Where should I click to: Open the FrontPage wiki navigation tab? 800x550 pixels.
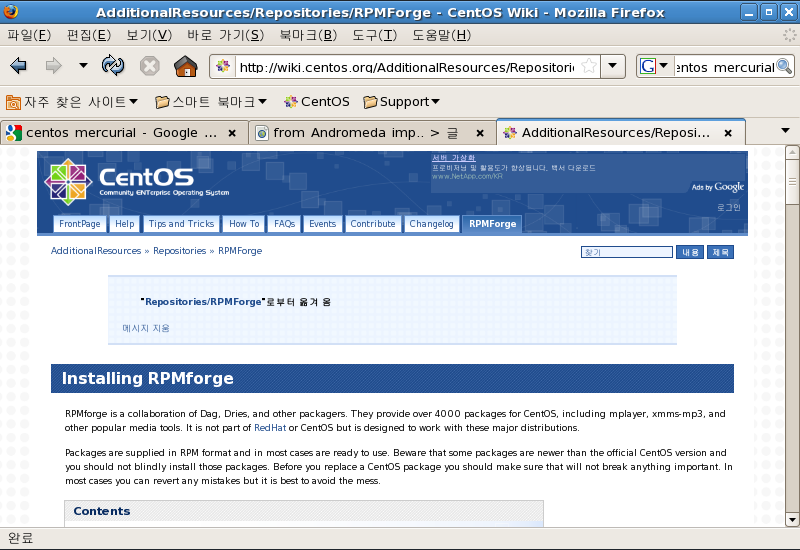(80, 224)
